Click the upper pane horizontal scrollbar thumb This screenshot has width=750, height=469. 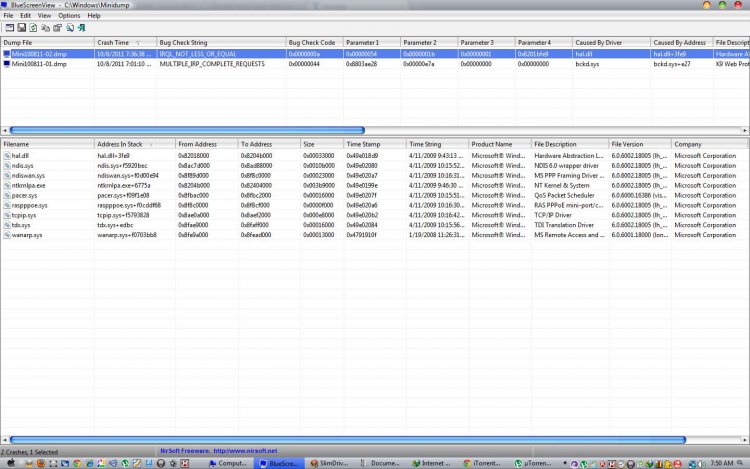tap(187, 130)
